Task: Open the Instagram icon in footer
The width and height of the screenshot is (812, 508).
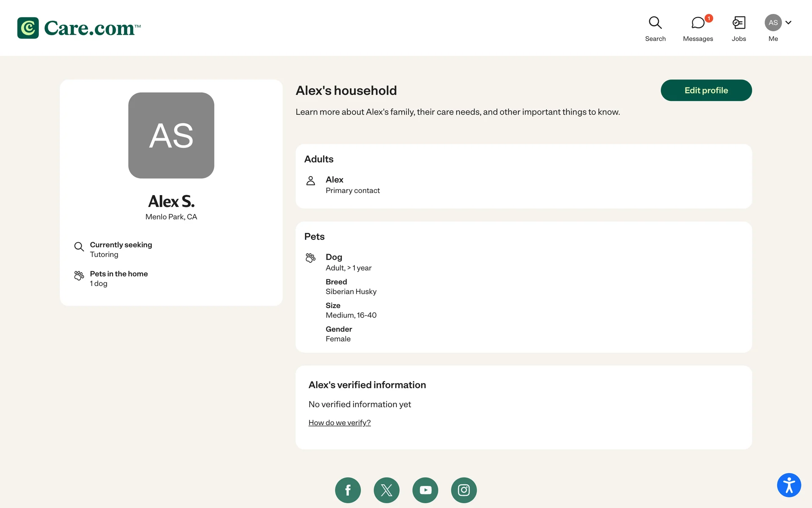Action: (x=464, y=490)
